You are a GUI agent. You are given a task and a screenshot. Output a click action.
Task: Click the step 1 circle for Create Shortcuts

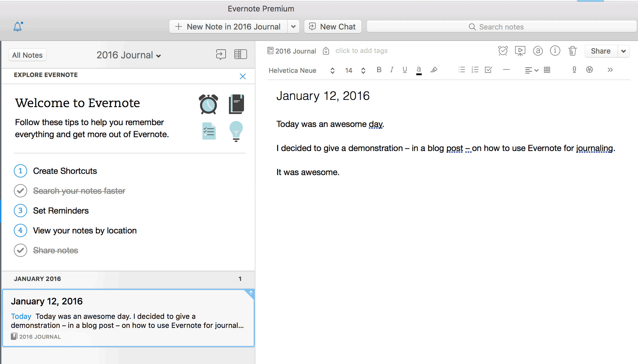(20, 171)
